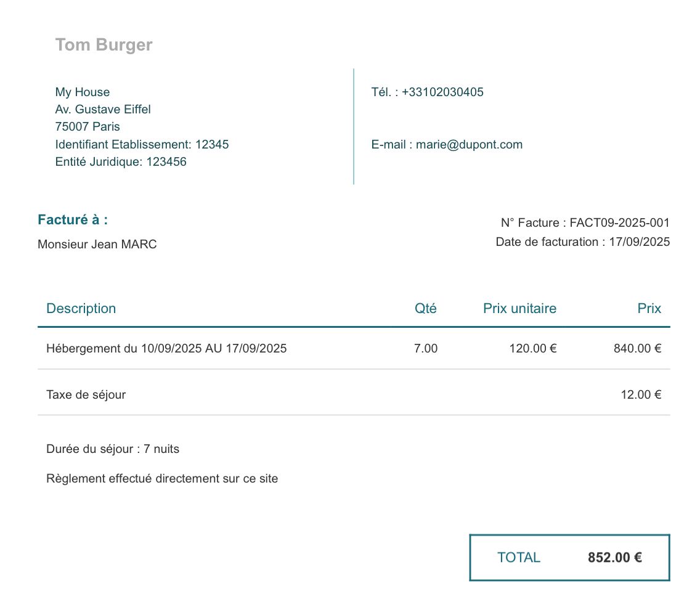The width and height of the screenshot is (700, 599).
Task: Click the Tom Burger heading
Action: pos(104,45)
